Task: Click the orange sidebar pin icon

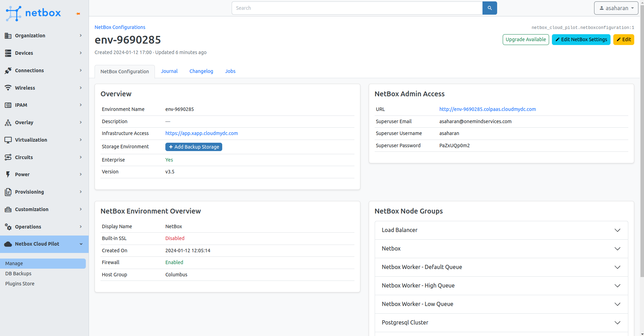Action: 78,14
